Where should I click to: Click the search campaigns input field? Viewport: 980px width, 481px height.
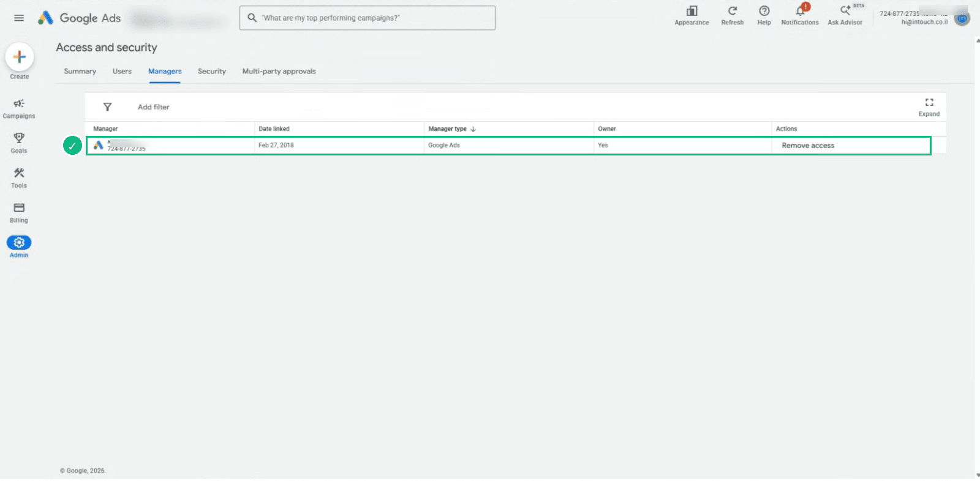pyautogui.click(x=367, y=18)
